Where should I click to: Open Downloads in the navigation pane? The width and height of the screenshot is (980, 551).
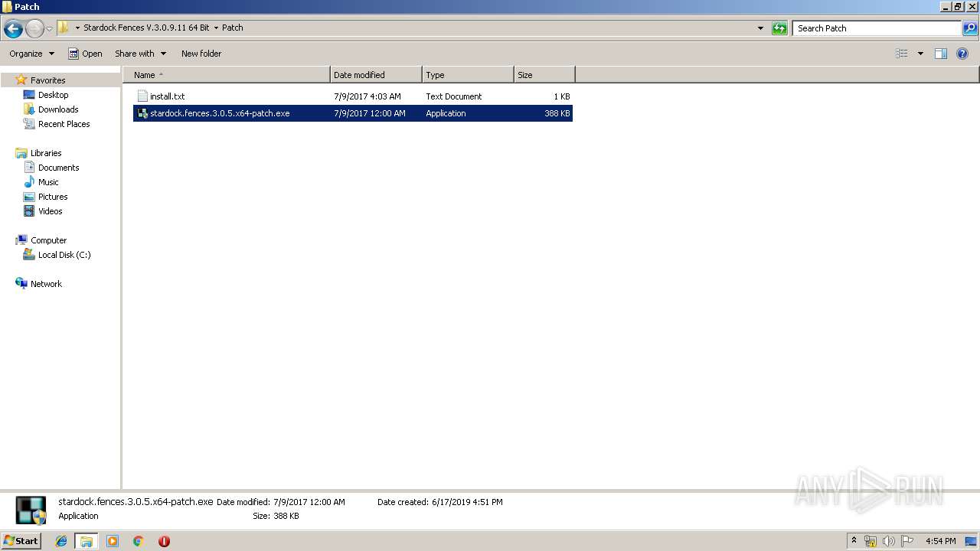tap(58, 109)
